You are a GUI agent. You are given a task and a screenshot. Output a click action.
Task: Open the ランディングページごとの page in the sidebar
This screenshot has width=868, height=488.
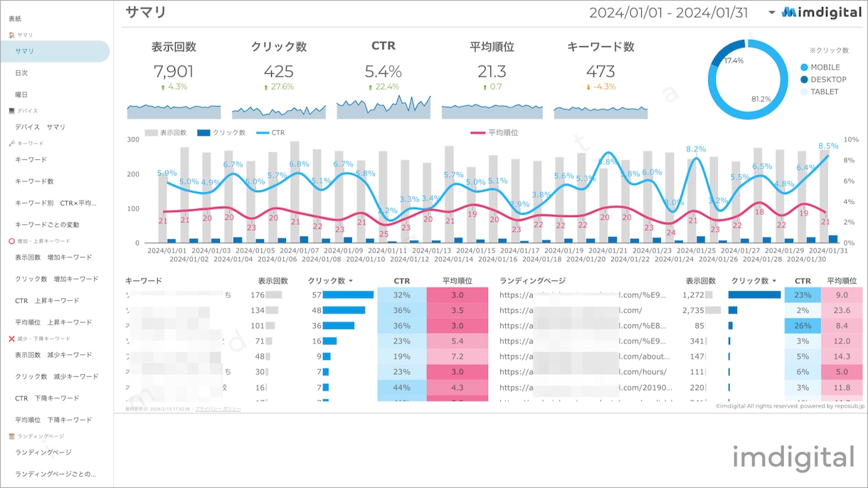[x=54, y=474]
